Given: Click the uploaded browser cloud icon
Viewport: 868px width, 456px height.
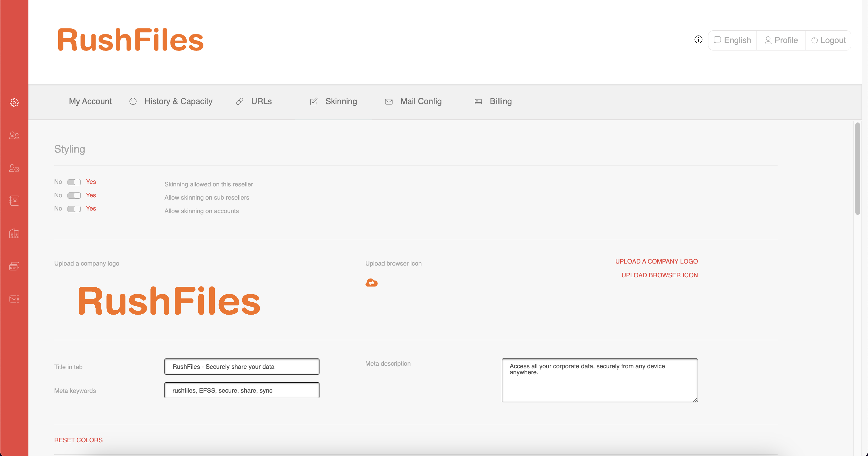Looking at the screenshot, I should 371,283.
